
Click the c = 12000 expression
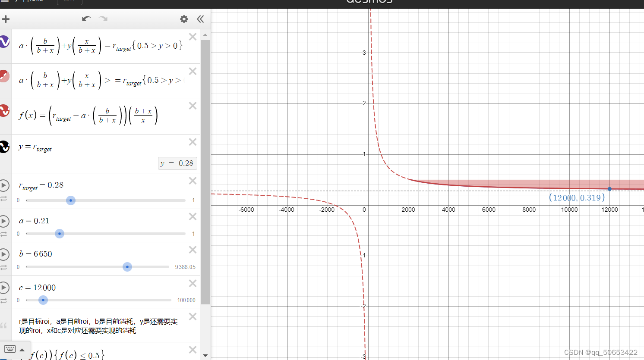pos(37,288)
